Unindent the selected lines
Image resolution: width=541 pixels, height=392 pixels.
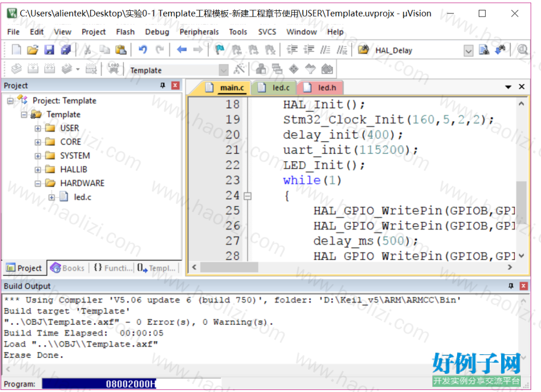click(309, 50)
